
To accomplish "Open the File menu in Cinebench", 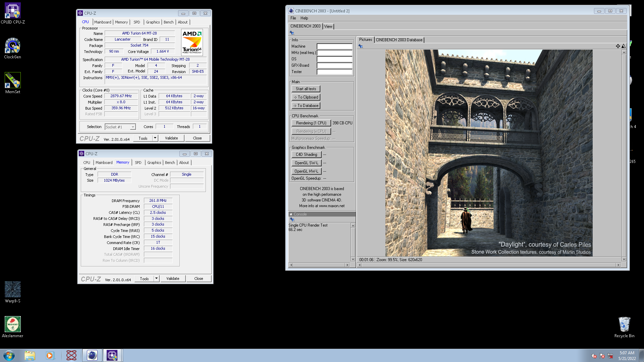I will click(x=293, y=18).
